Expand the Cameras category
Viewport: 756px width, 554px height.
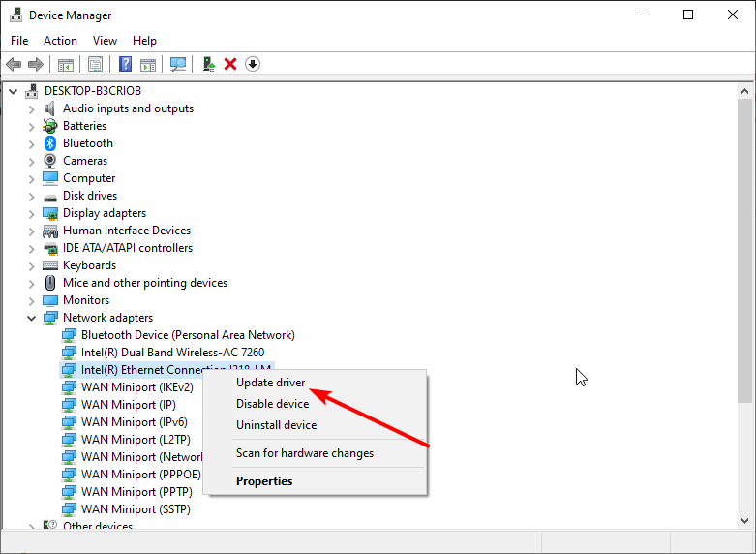[32, 162]
